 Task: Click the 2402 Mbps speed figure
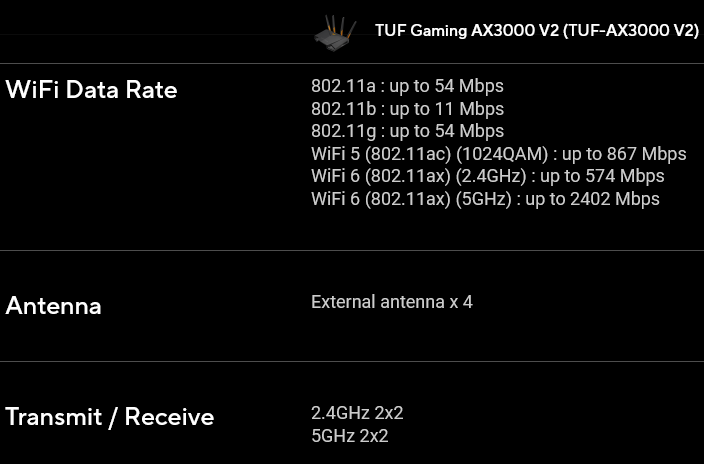pos(615,199)
